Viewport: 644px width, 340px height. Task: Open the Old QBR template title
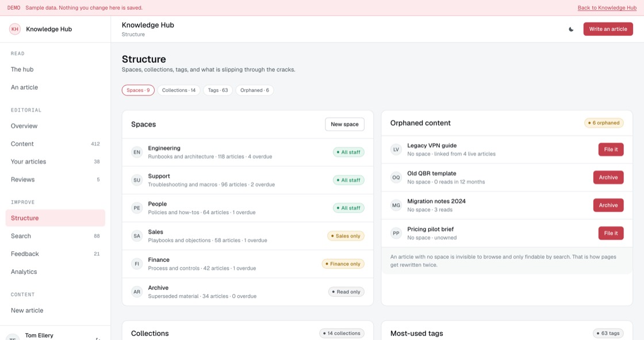click(432, 174)
